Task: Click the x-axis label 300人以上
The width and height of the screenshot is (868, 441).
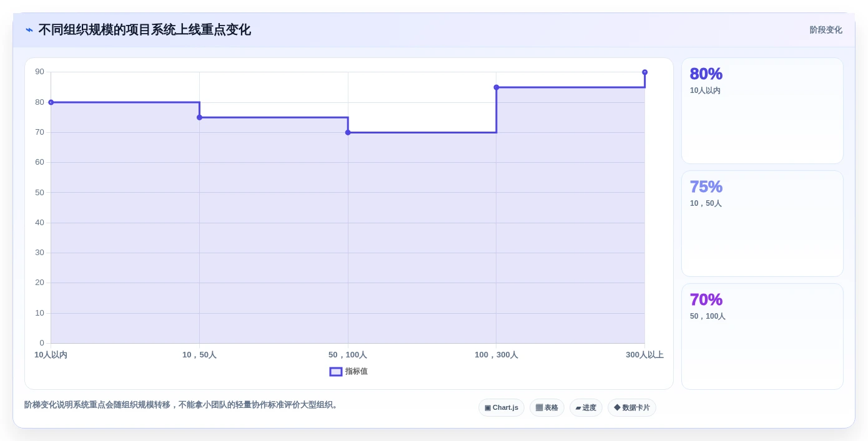Action: [x=645, y=355]
